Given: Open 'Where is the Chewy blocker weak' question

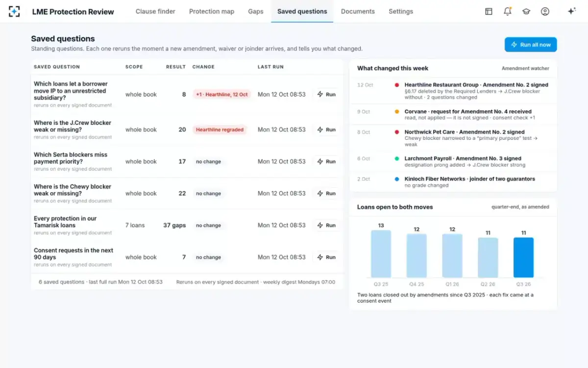Looking at the screenshot, I should coord(73,190).
